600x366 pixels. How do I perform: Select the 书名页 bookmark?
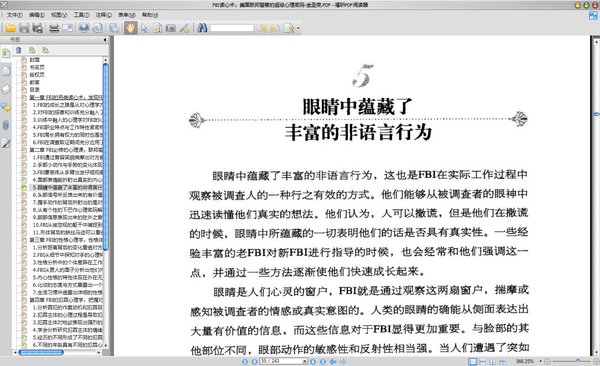(37, 67)
